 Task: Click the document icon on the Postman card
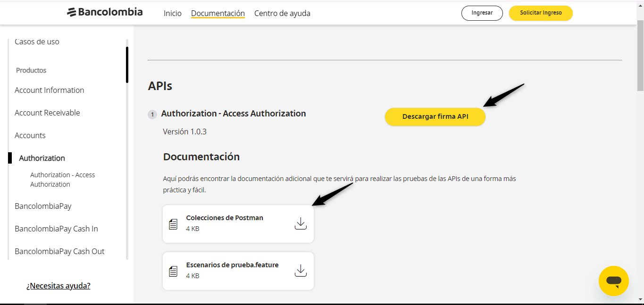pyautogui.click(x=173, y=223)
